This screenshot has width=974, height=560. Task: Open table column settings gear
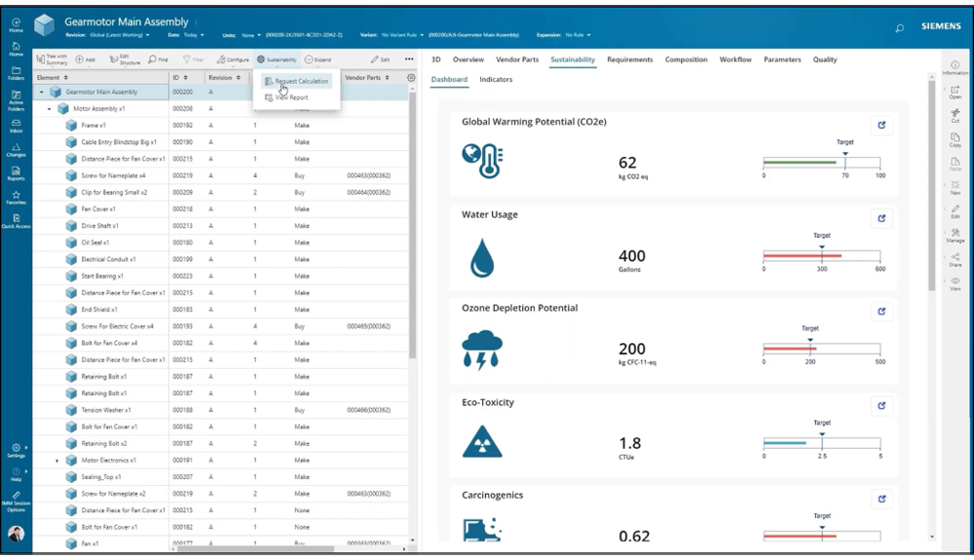point(411,78)
